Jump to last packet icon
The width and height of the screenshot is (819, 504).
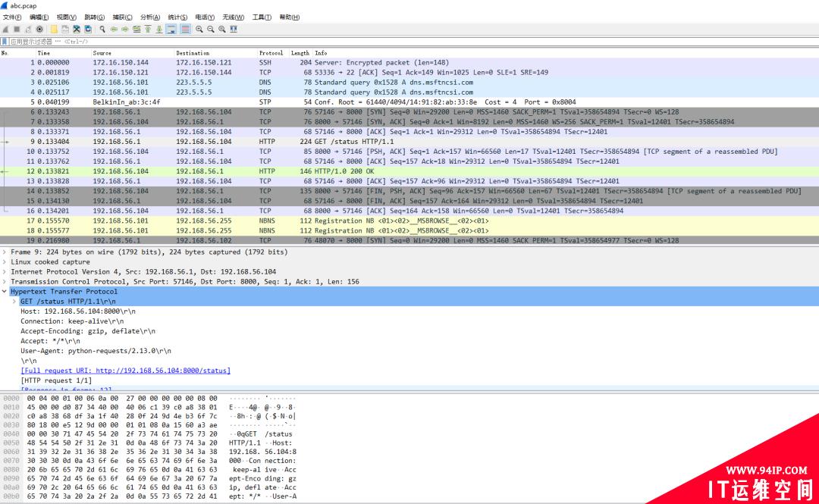point(159,30)
